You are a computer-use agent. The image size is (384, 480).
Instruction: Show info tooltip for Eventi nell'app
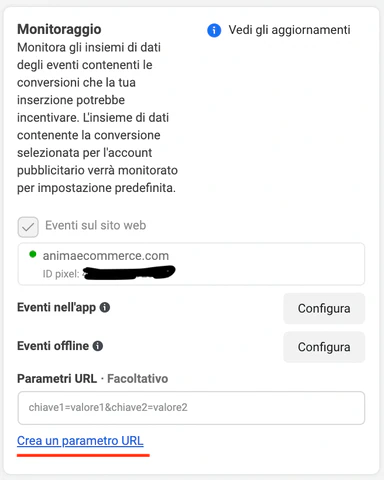[x=105, y=307]
